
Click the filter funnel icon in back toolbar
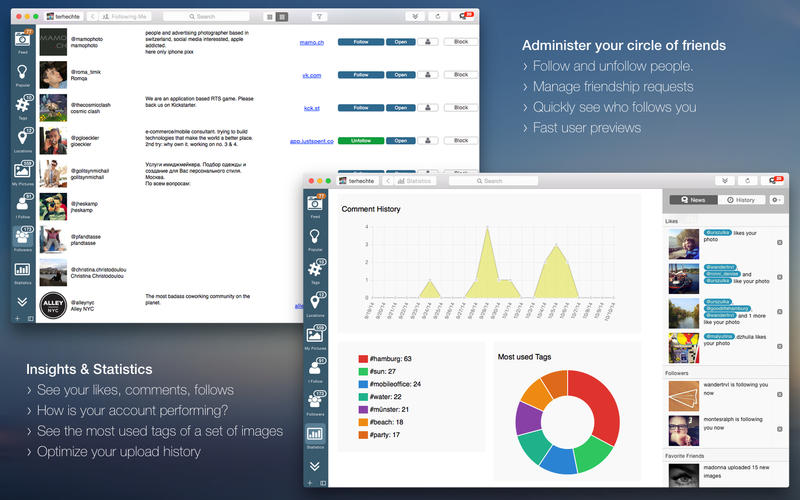(x=319, y=17)
